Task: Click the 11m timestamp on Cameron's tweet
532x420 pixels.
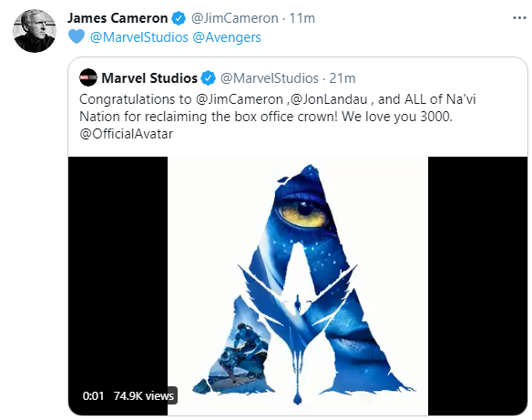Action: coord(302,18)
